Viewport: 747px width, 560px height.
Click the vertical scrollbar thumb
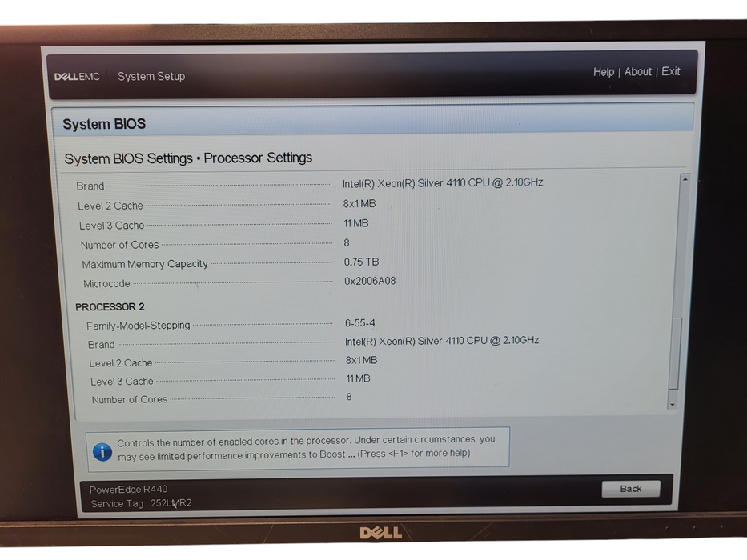pyautogui.click(x=675, y=354)
